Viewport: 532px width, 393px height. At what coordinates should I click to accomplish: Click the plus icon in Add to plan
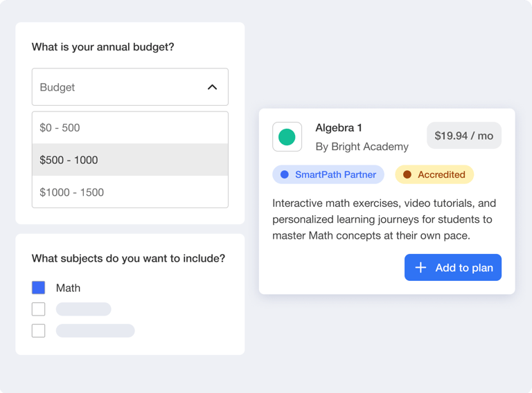pos(420,267)
